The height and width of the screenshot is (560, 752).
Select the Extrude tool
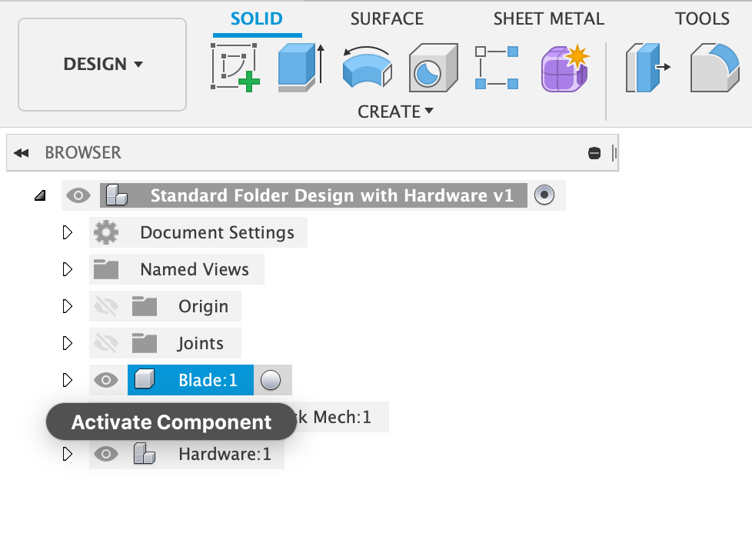[x=301, y=68]
